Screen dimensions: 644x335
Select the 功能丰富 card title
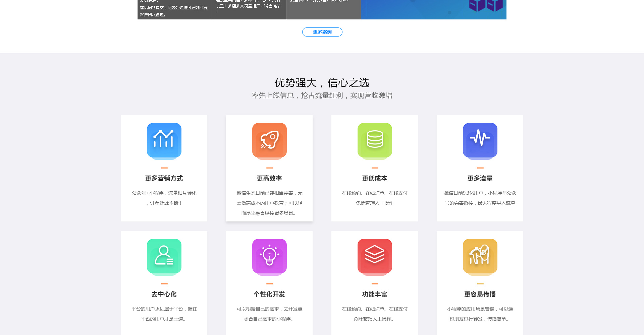click(375, 294)
